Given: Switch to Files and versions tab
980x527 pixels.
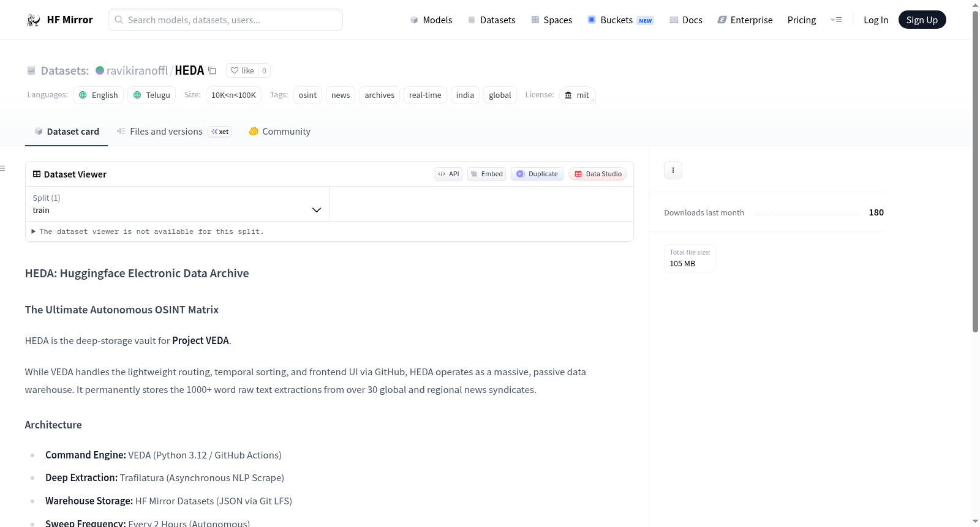Looking at the screenshot, I should click(173, 132).
